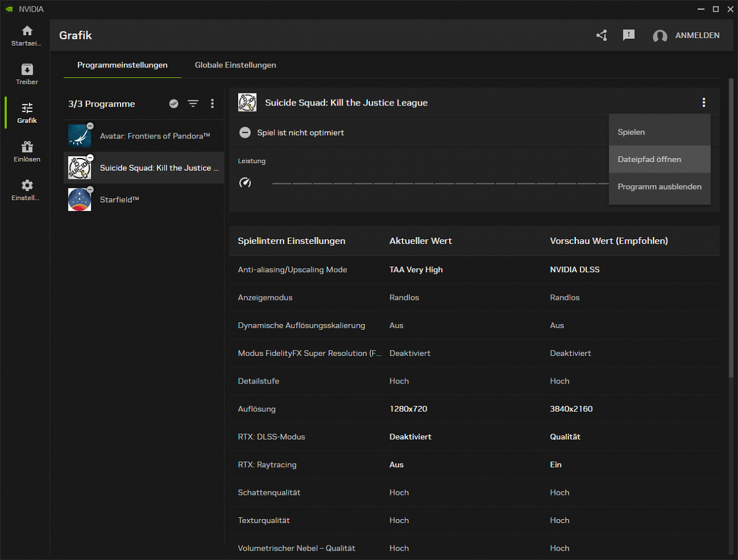Click the ANMELDEN login button
Image resolution: width=738 pixels, height=560 pixels.
coord(697,35)
